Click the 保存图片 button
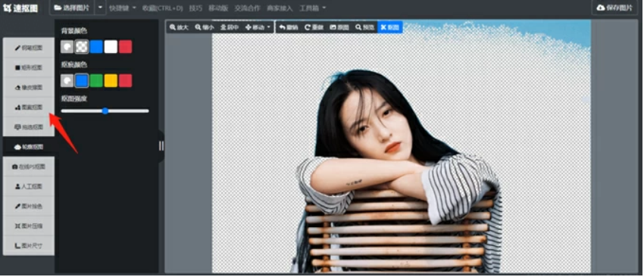The height and width of the screenshot is (277, 644). coord(615,8)
